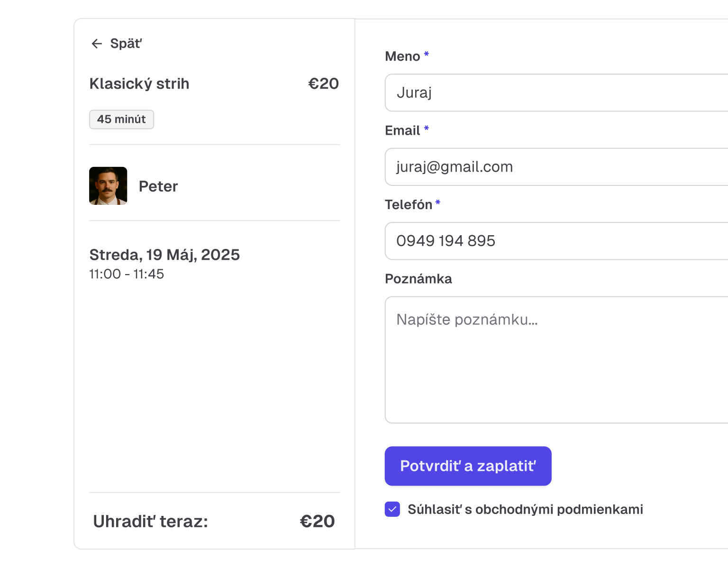Click the time slot 11:00 - 11:45

[x=126, y=274]
